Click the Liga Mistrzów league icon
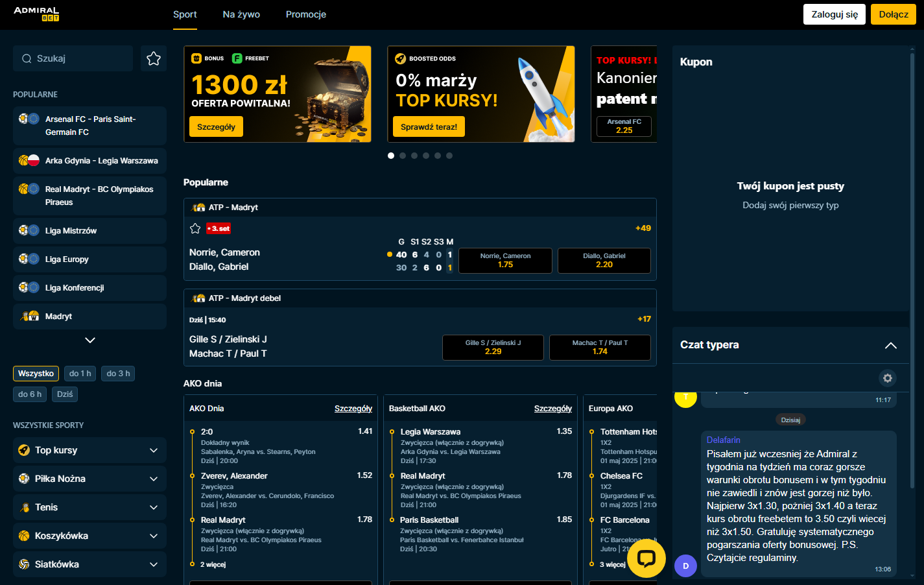 click(x=29, y=230)
